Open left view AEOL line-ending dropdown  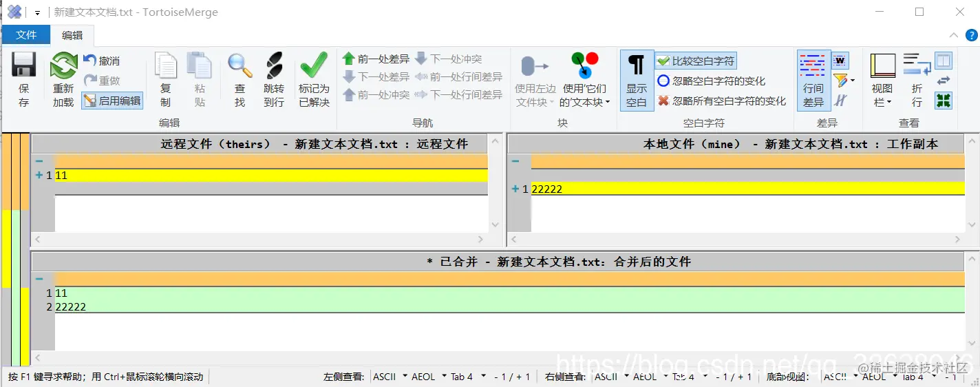tap(427, 377)
